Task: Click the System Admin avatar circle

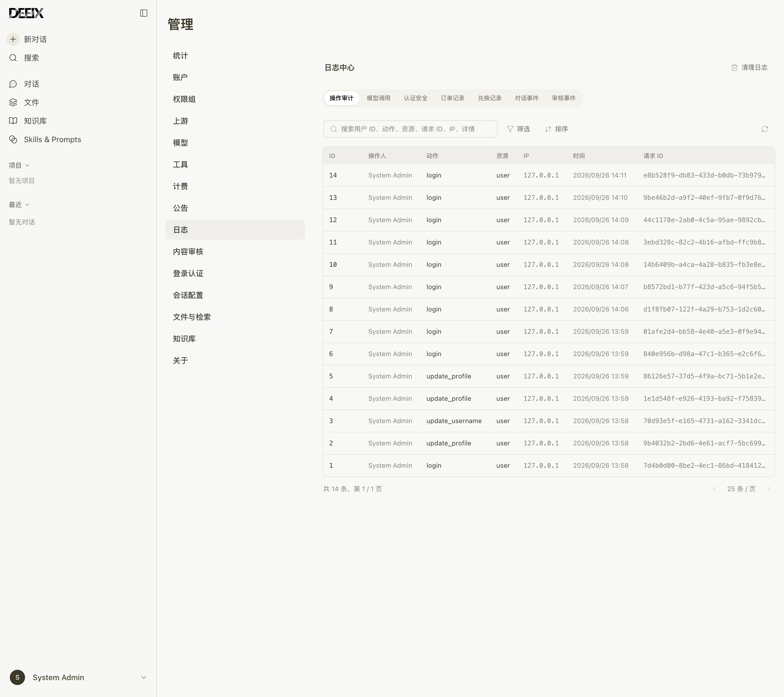Action: pyautogui.click(x=17, y=677)
